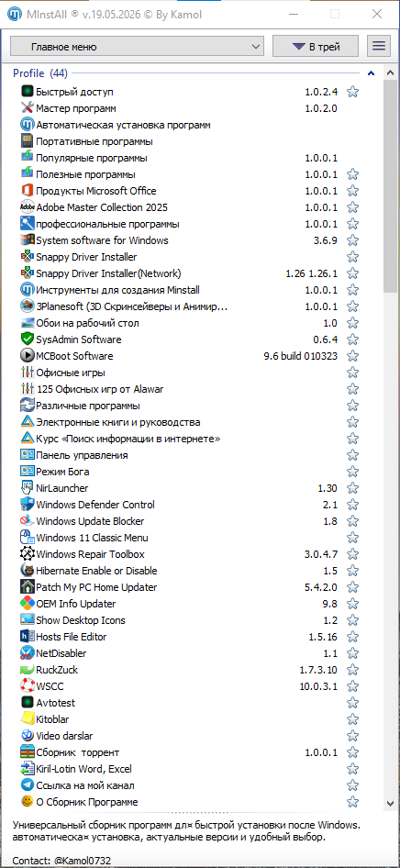Toggle the favorite star for RuckZuck
The height and width of the screenshot is (868, 400).
352,670
